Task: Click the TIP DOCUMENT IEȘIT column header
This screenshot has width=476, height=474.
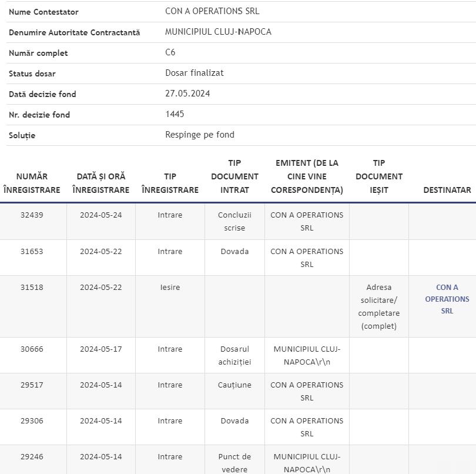Action: [x=379, y=176]
